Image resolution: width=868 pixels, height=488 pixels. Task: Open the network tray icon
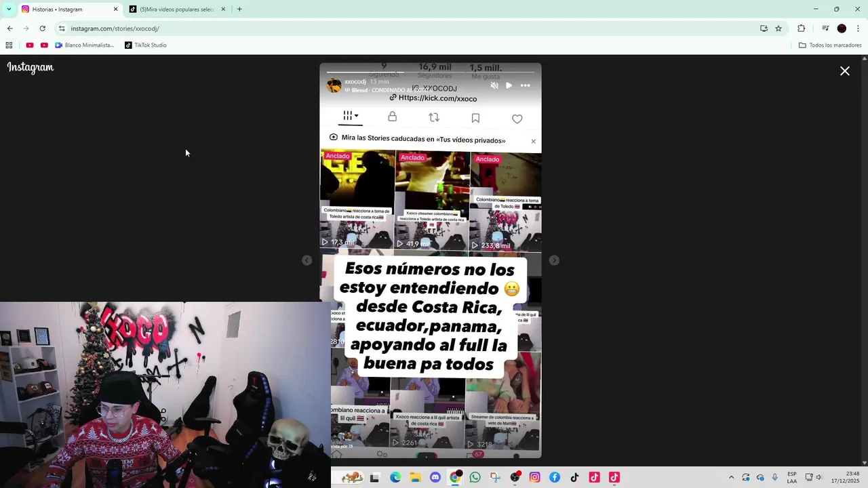tap(809, 477)
